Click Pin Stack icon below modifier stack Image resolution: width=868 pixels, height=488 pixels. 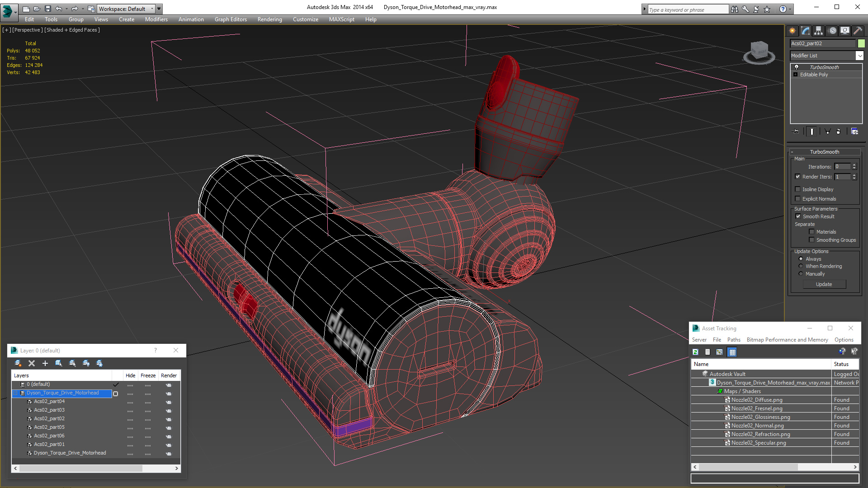(x=797, y=131)
